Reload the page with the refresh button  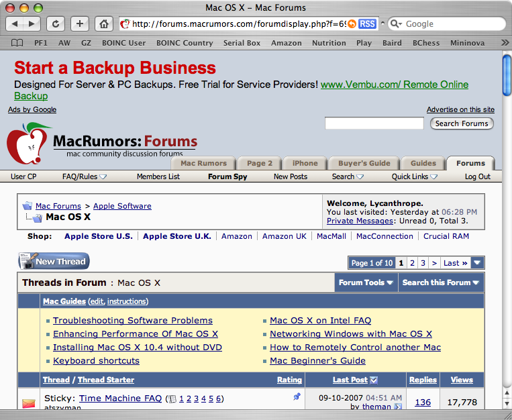tap(56, 24)
